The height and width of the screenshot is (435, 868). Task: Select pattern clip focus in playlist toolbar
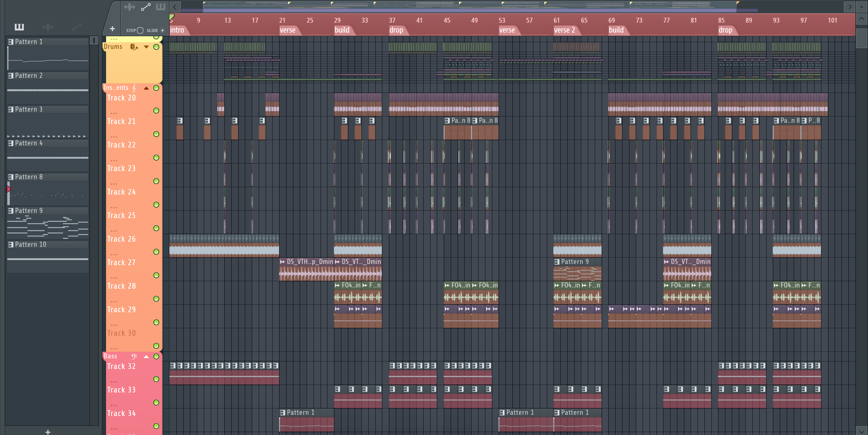(160, 7)
